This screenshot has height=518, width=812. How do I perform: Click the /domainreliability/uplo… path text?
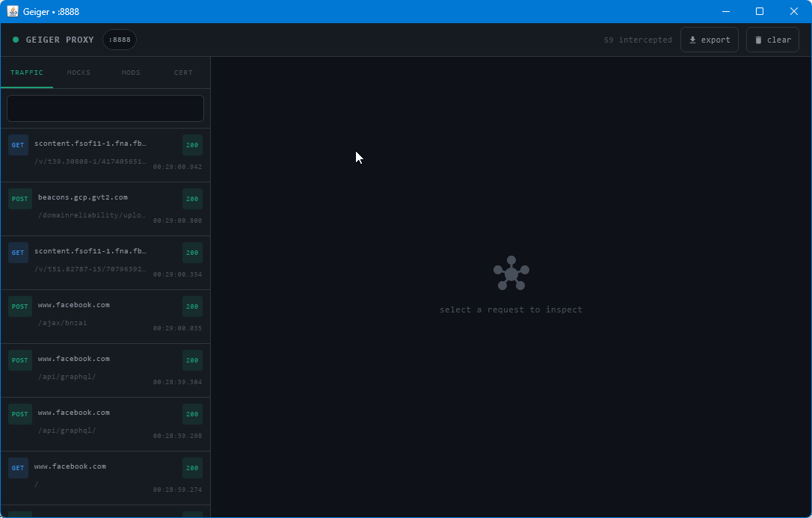92,215
